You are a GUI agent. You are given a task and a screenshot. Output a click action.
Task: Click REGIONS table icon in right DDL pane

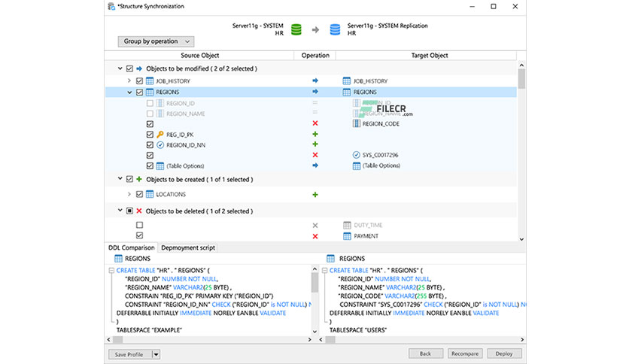pos(330,259)
